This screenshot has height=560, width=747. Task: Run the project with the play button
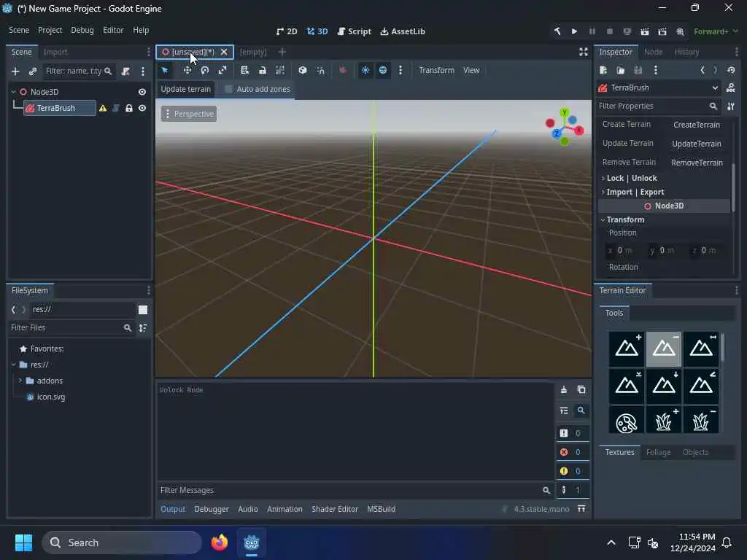575,31
